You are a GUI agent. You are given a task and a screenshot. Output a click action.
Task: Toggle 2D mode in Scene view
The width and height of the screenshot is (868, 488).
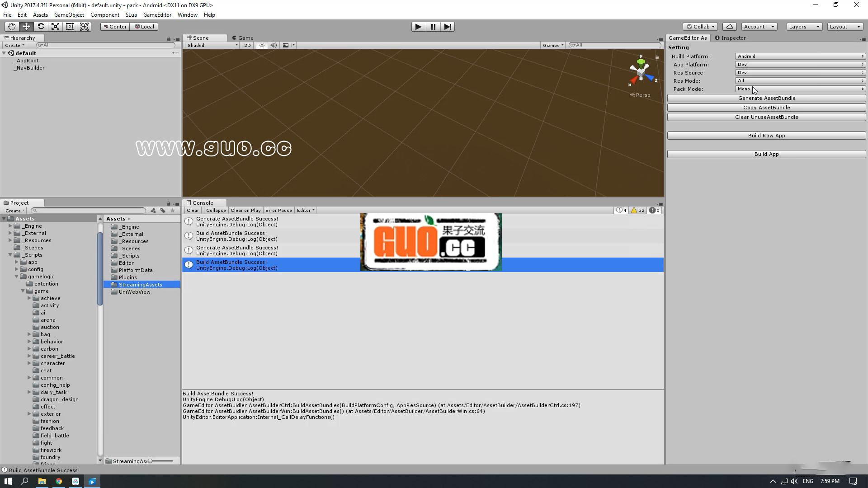tap(247, 45)
